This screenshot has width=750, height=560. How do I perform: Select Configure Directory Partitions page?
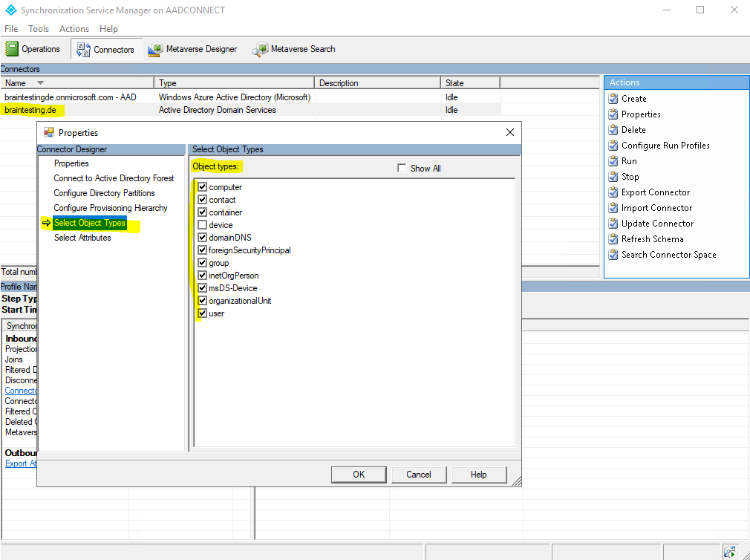pyautogui.click(x=104, y=193)
